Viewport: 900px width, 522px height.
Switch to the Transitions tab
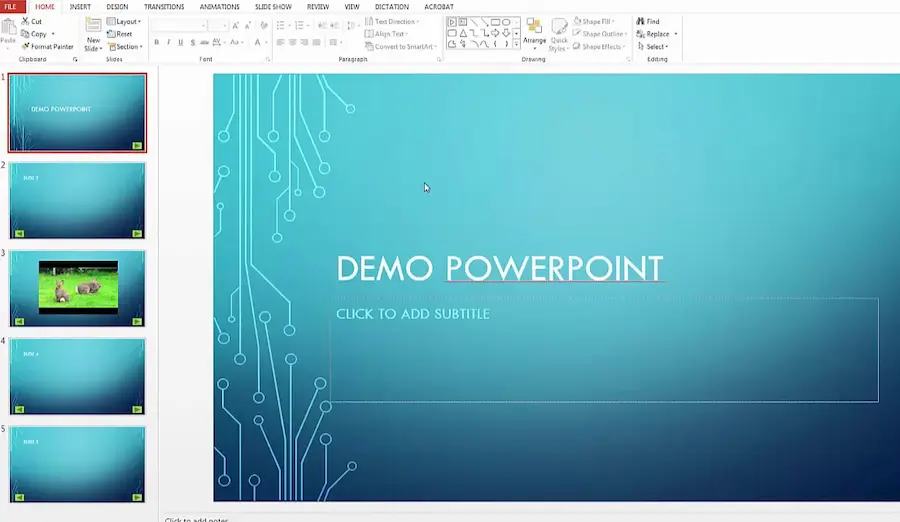pos(164,7)
